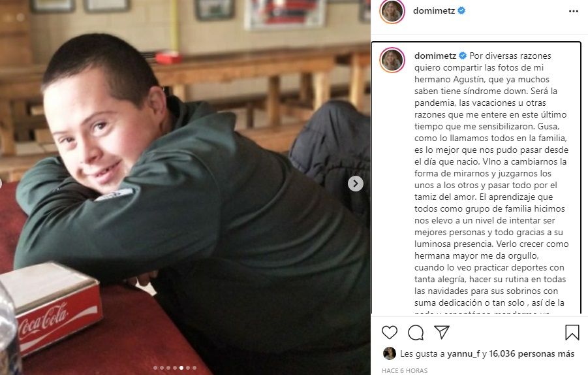Select the highlighted active carousel dot

[x=181, y=368]
